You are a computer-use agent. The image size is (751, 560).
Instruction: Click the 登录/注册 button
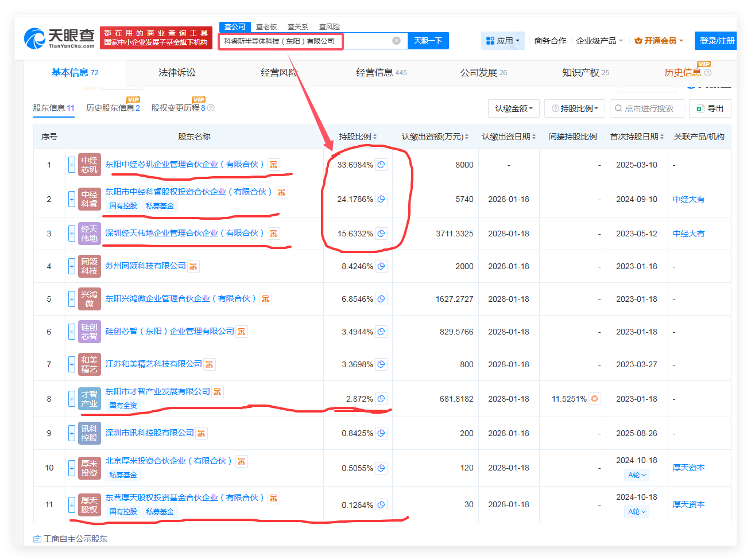(717, 41)
